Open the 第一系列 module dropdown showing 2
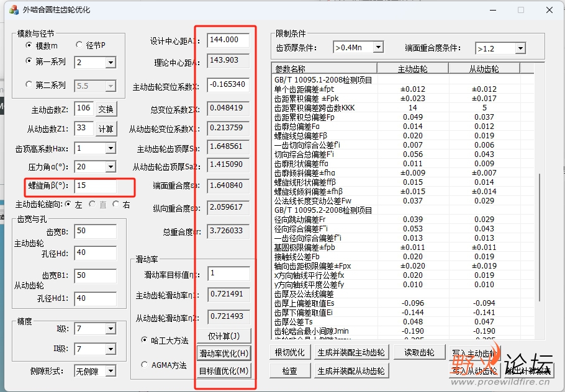Image resolution: width=565 pixels, height=392 pixels. pyautogui.click(x=111, y=62)
